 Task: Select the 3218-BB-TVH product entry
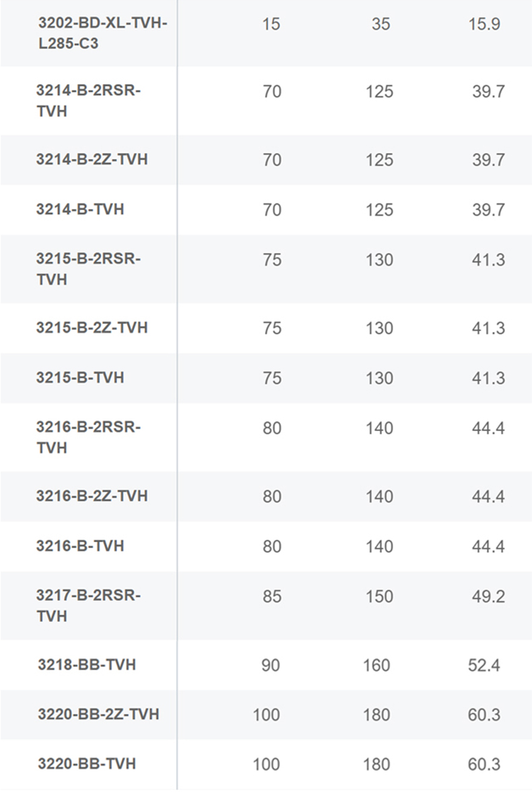click(87, 665)
